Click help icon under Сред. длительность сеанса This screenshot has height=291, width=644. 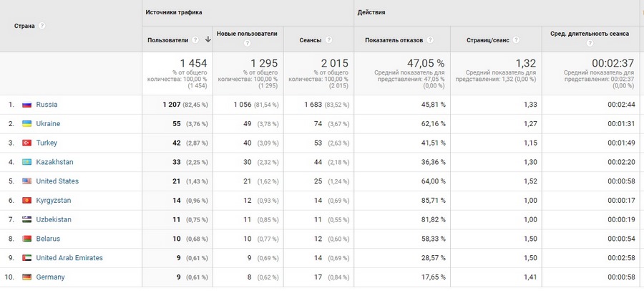click(x=590, y=43)
